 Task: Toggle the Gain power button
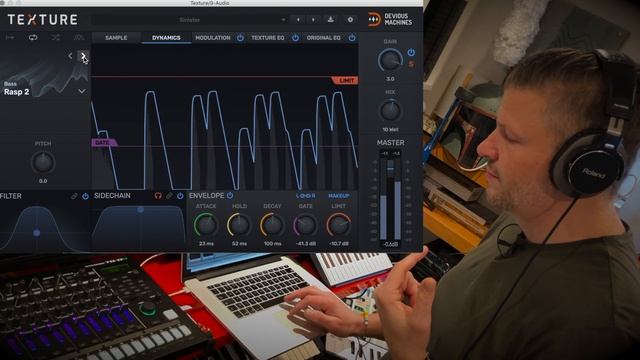411,52
